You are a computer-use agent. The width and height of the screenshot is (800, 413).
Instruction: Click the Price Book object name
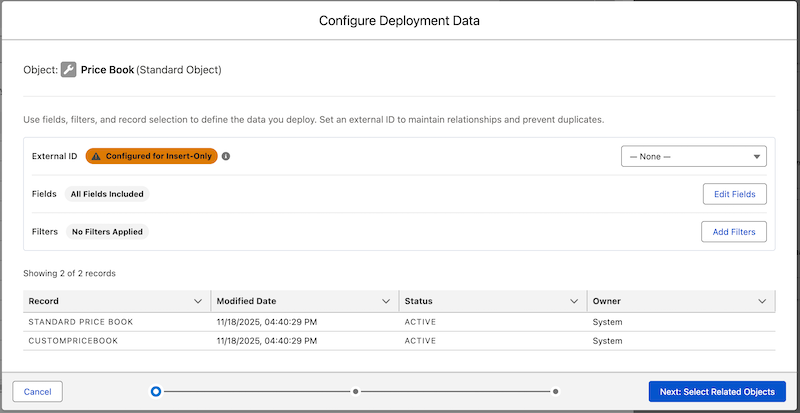click(107, 70)
